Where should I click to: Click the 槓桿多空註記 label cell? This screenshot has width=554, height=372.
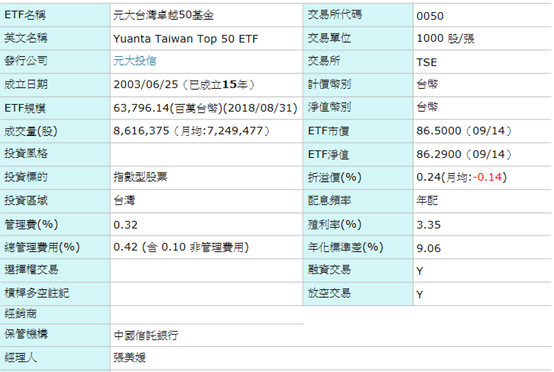tap(55, 294)
